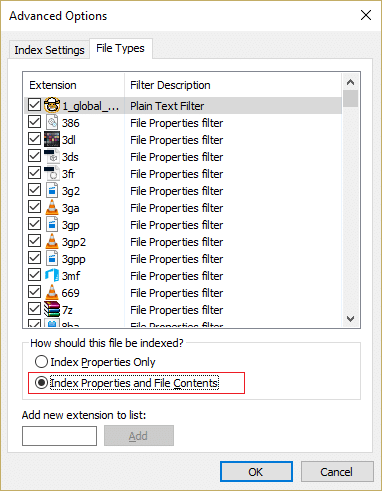
Task: Toggle the 3gpp extension checkbox
Action: 34,258
